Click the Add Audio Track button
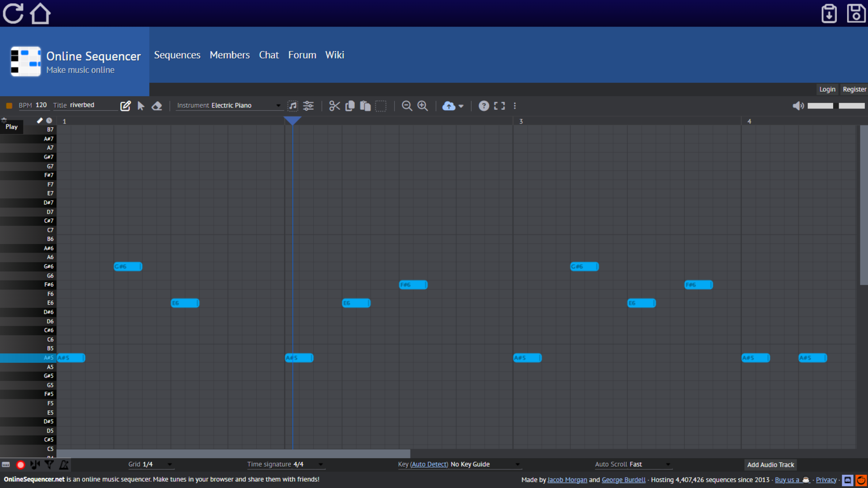 [770, 465]
